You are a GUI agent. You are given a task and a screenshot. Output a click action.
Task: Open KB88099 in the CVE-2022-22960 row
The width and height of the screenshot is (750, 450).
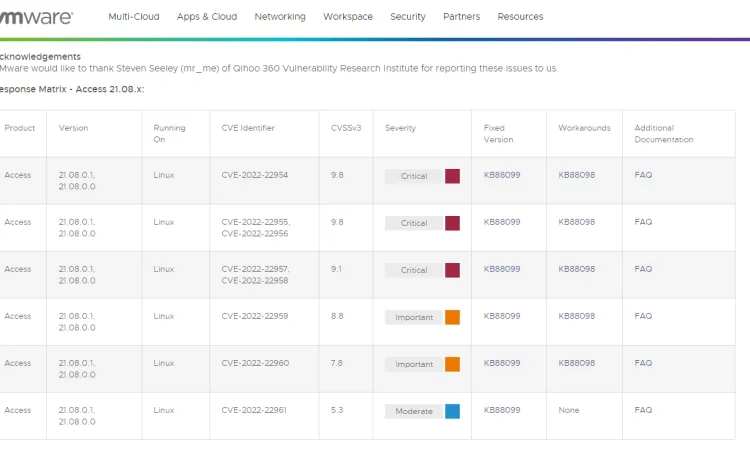(x=502, y=363)
